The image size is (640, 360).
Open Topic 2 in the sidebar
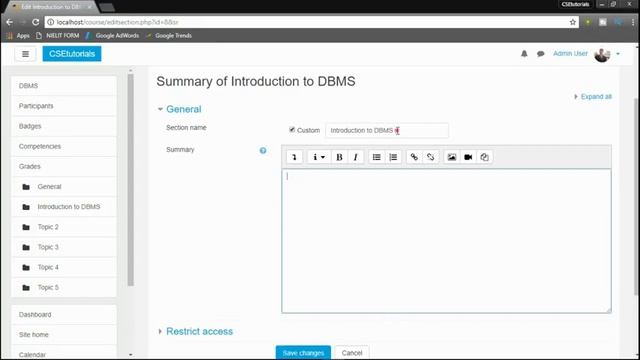click(x=64, y=227)
